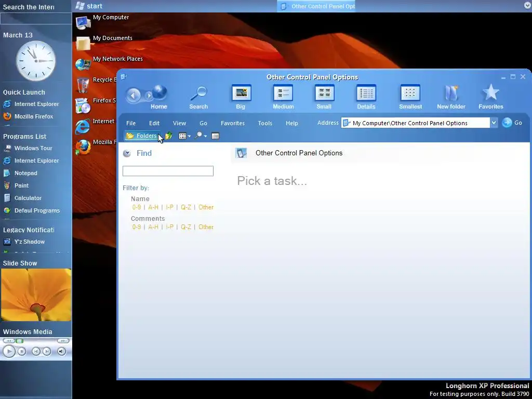Click the Back arrow in explorer toolbar
The height and width of the screenshot is (399, 532).
tap(134, 96)
